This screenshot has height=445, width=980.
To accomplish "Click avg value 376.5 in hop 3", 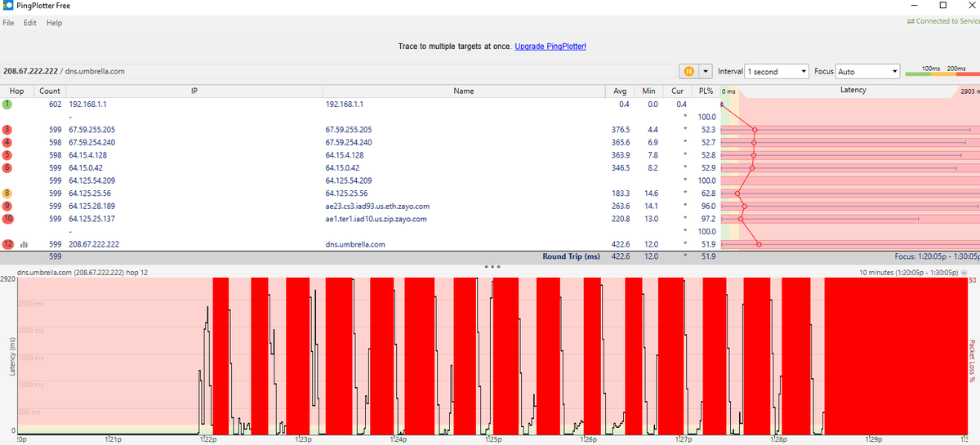I will [621, 130].
